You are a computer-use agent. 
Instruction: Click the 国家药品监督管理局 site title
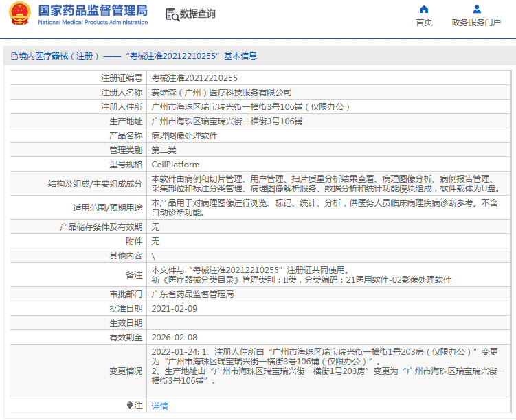pos(93,10)
